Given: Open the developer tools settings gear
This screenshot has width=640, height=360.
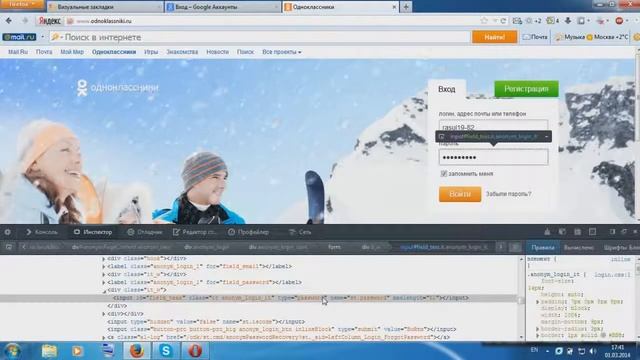Looking at the screenshot, I should click(8, 232).
